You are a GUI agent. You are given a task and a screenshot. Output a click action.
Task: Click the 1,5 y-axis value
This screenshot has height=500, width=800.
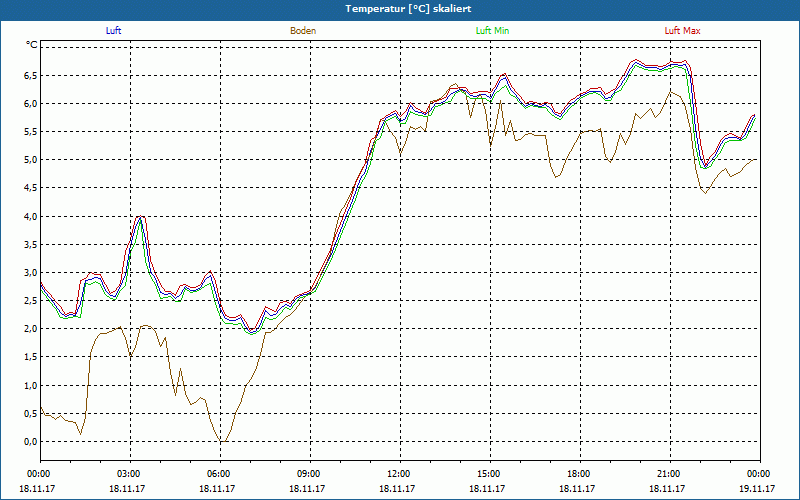tap(31, 357)
